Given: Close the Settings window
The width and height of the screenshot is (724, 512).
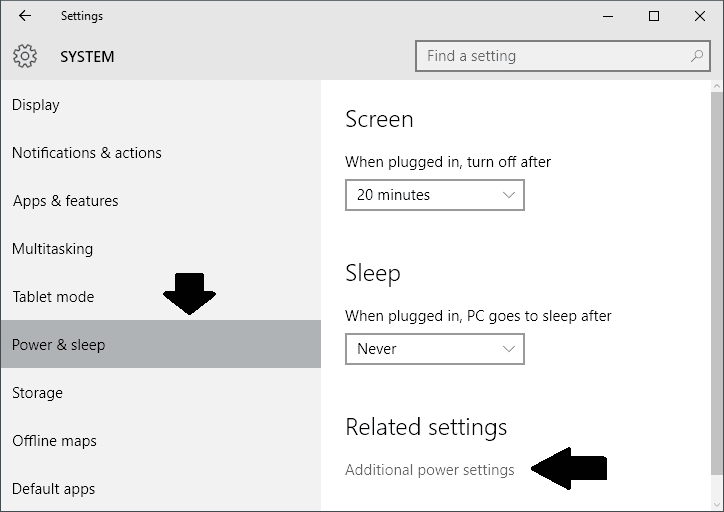Looking at the screenshot, I should coord(699,16).
